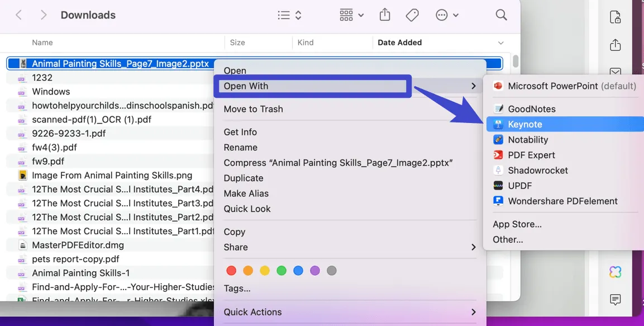Click the Tags toolbar icon
This screenshot has height=326, width=644.
412,15
